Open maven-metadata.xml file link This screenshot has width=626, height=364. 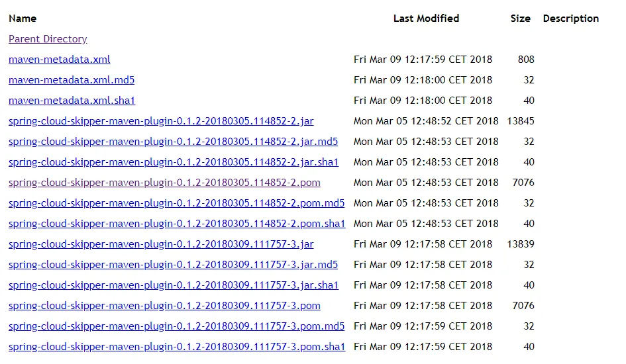(60, 60)
